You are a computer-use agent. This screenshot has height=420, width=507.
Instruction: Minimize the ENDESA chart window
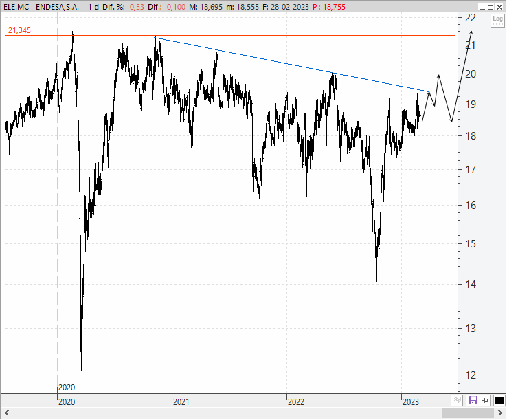click(482, 7)
